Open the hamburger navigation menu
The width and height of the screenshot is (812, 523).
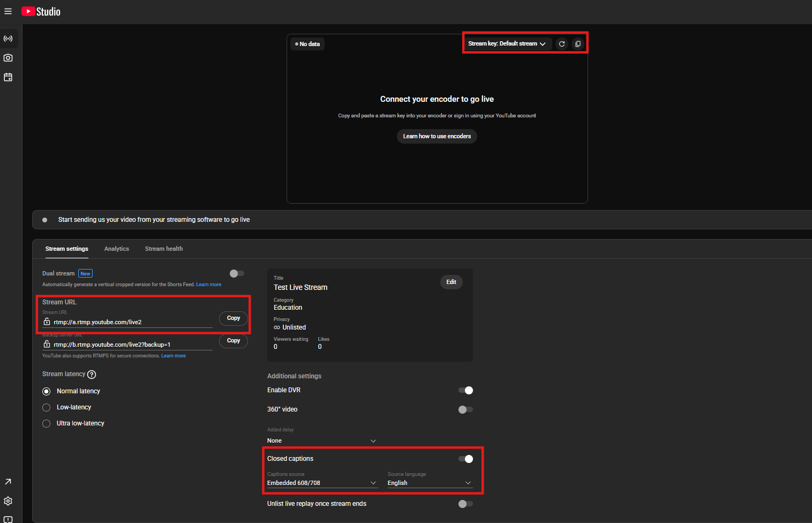point(8,11)
